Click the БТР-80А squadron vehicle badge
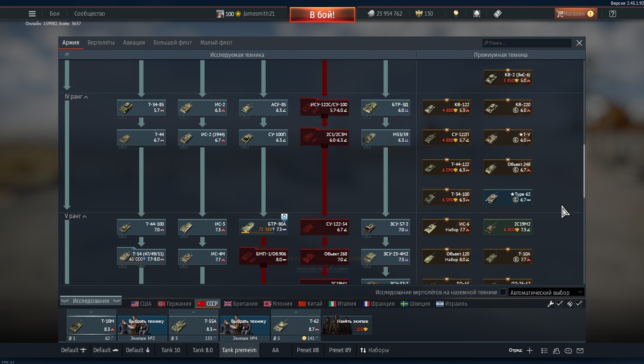The height and width of the screenshot is (364, 644). coord(284,217)
